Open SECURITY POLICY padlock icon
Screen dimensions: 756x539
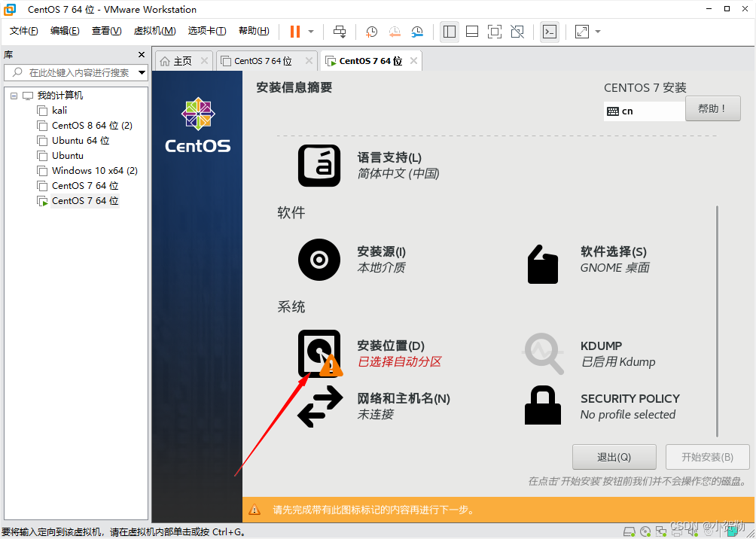pos(543,405)
